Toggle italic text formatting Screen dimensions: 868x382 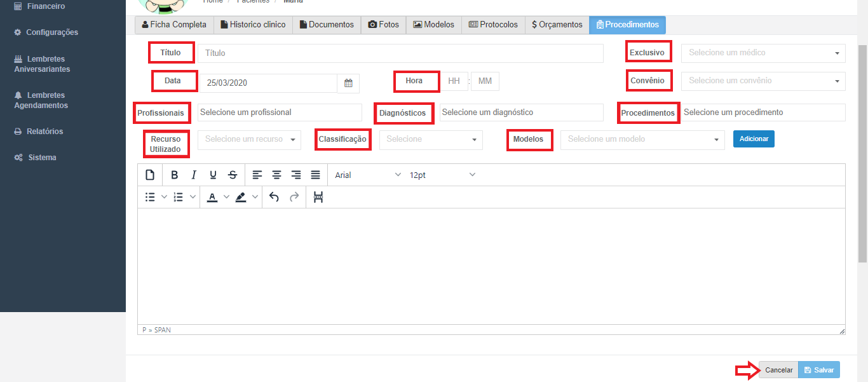tap(194, 175)
